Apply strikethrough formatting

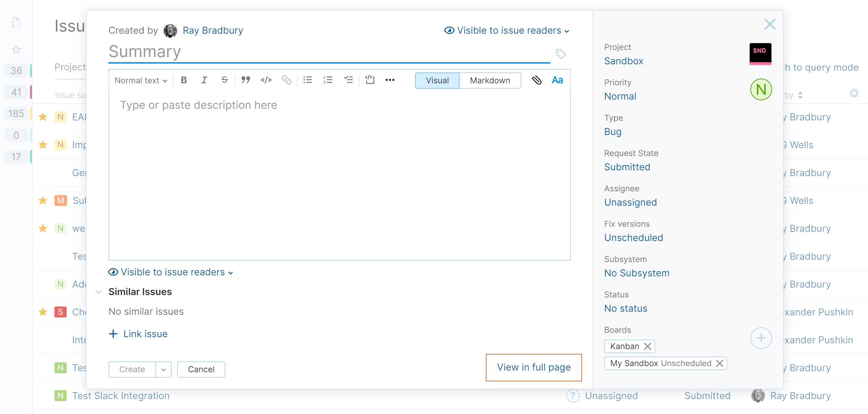[x=224, y=80]
